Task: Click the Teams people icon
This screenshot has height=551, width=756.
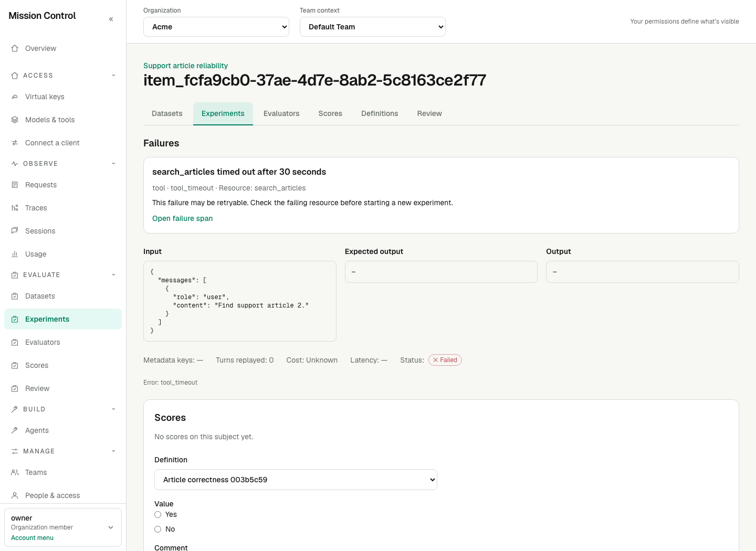Action: pos(15,472)
